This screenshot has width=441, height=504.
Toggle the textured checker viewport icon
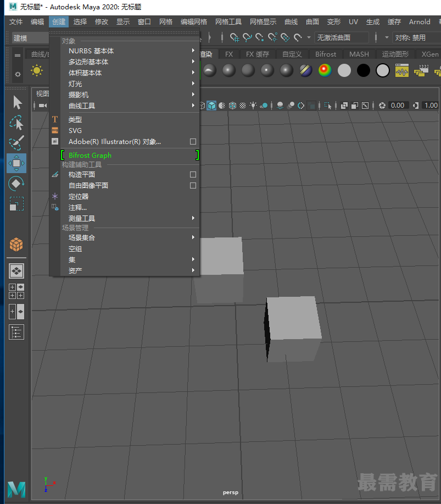click(x=243, y=106)
